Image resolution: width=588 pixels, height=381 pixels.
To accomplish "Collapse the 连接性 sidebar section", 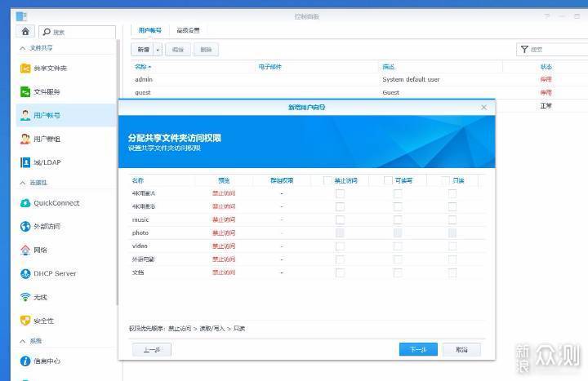I will (x=22, y=183).
